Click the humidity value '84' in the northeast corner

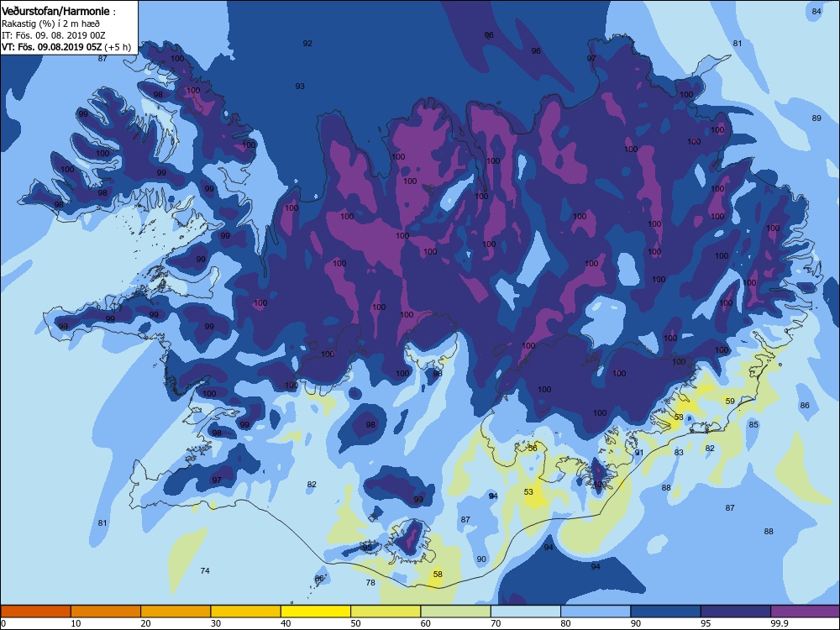point(816,11)
